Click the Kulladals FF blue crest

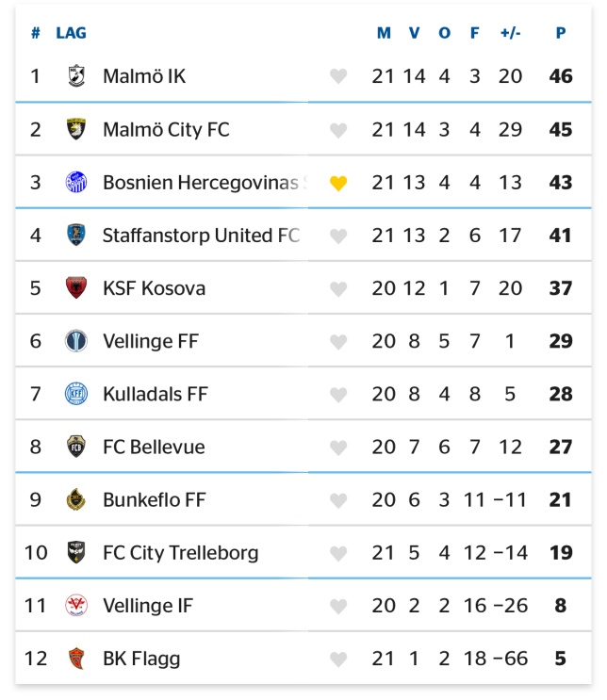(x=76, y=394)
